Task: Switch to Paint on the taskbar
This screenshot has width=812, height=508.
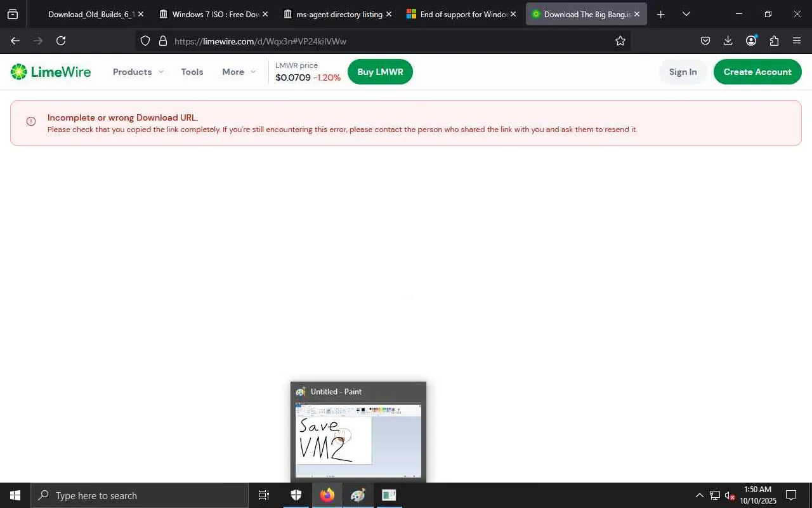Action: [x=358, y=495]
